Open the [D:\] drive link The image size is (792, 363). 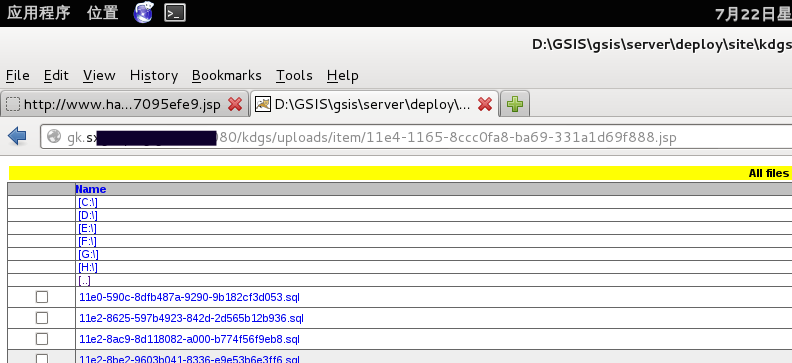point(88,216)
